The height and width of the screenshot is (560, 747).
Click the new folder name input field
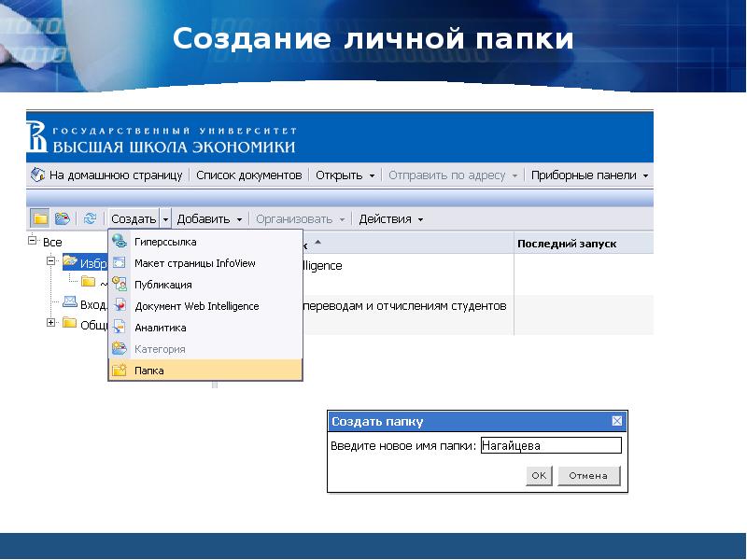coord(550,446)
